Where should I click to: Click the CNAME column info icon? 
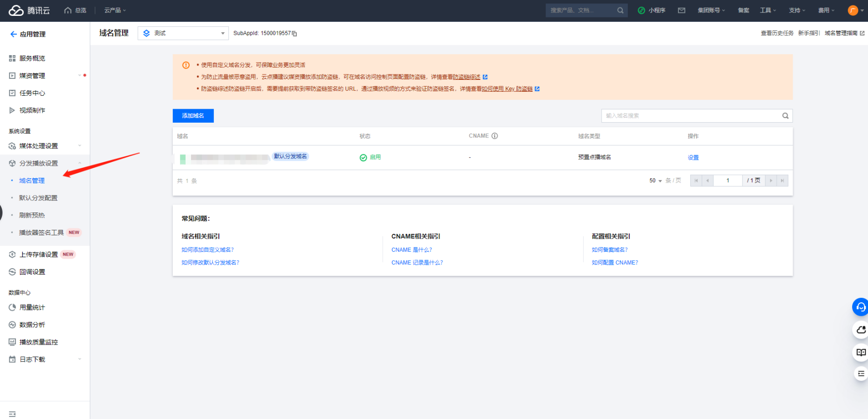pos(494,136)
